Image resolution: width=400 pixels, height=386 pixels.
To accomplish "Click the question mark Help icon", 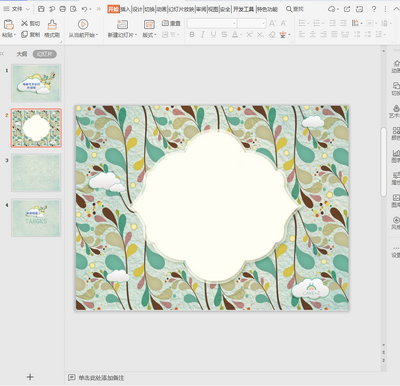I will 374,9.
